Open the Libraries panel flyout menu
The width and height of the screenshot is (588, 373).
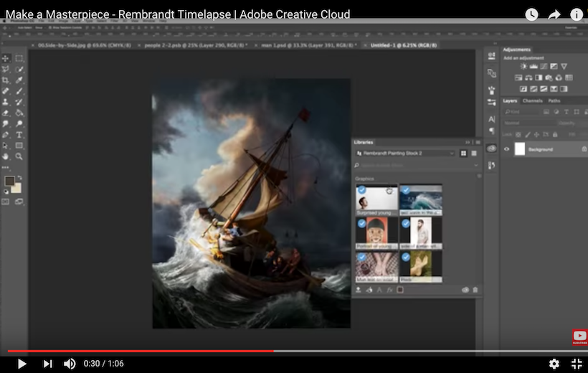coord(478,142)
